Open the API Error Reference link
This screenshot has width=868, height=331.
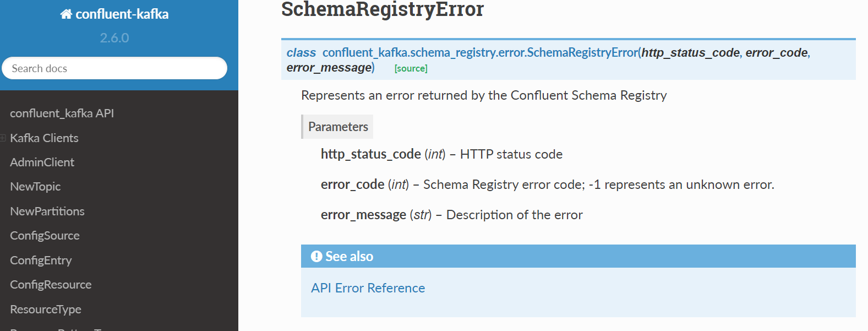pyautogui.click(x=368, y=287)
